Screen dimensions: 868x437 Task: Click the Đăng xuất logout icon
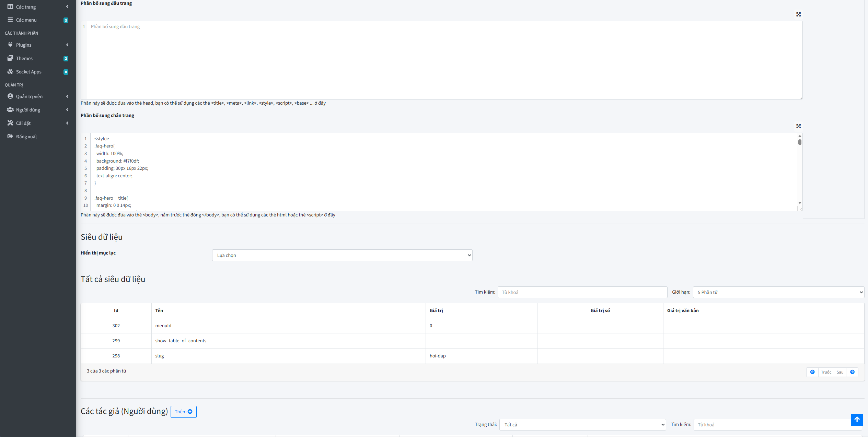tap(10, 137)
